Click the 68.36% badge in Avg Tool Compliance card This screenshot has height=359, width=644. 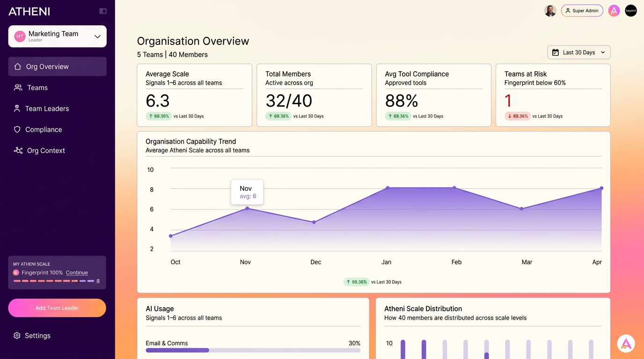tap(398, 116)
